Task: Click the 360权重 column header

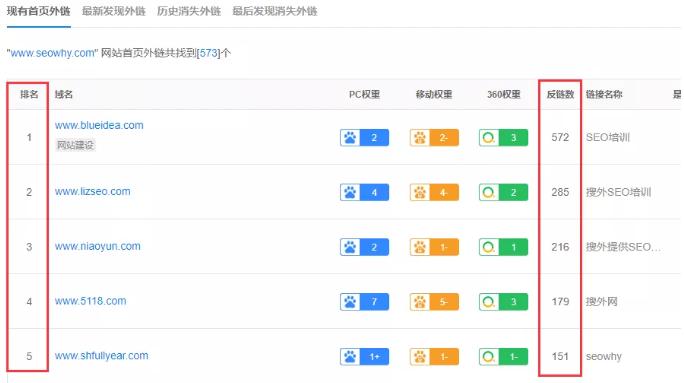Action: (504, 94)
